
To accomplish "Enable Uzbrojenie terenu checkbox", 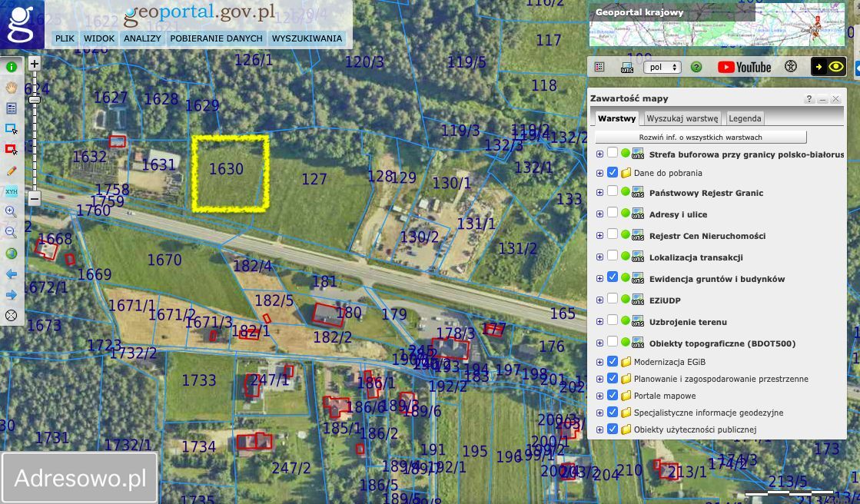I will click(613, 320).
